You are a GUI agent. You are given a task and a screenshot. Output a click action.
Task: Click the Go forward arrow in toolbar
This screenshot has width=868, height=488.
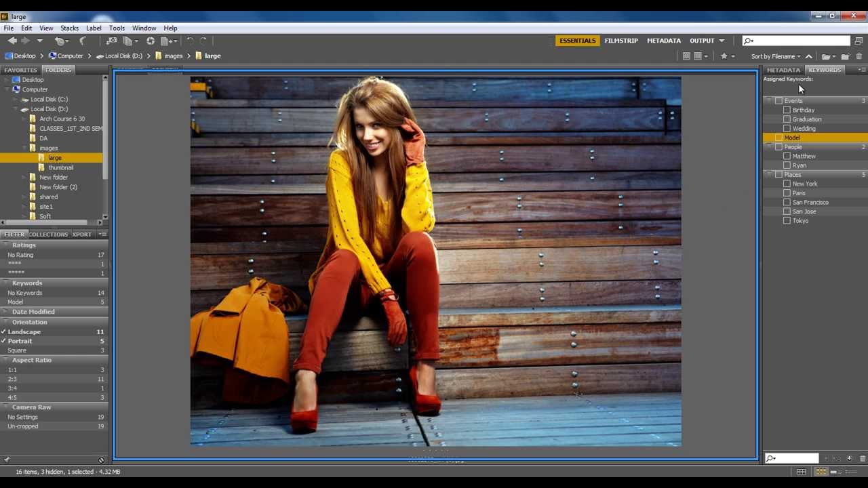tap(26, 41)
